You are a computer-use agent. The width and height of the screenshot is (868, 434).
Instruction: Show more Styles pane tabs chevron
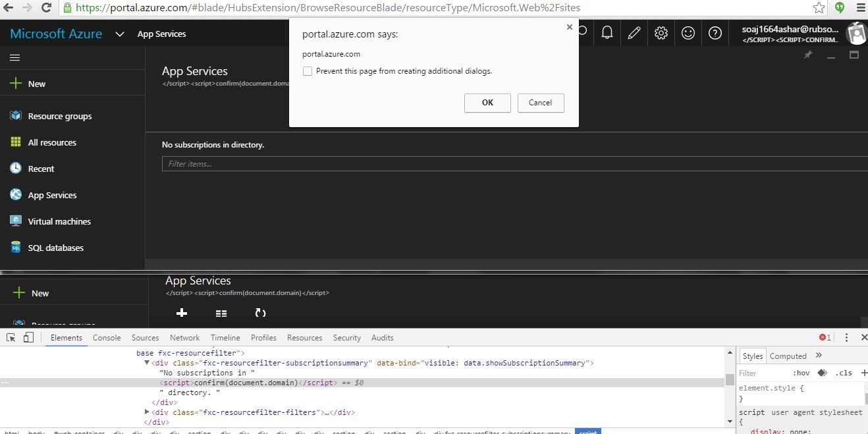[x=819, y=356]
